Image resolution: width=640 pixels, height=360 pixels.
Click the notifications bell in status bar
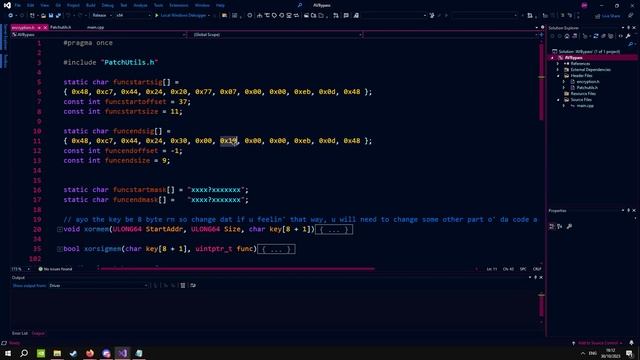[x=631, y=343]
